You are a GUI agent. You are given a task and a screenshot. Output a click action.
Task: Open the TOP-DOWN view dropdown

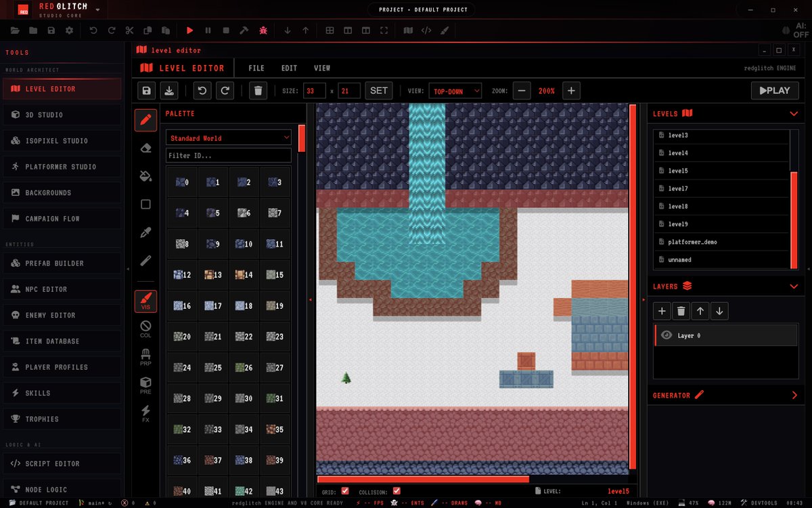455,91
